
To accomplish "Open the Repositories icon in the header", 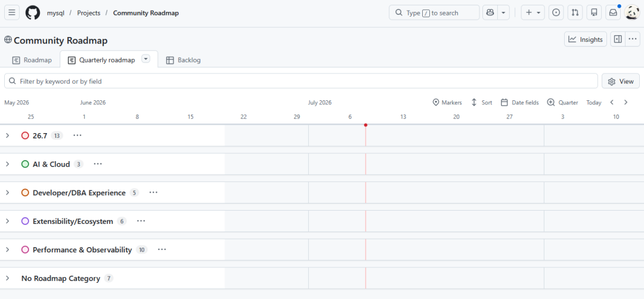I will click(x=594, y=13).
